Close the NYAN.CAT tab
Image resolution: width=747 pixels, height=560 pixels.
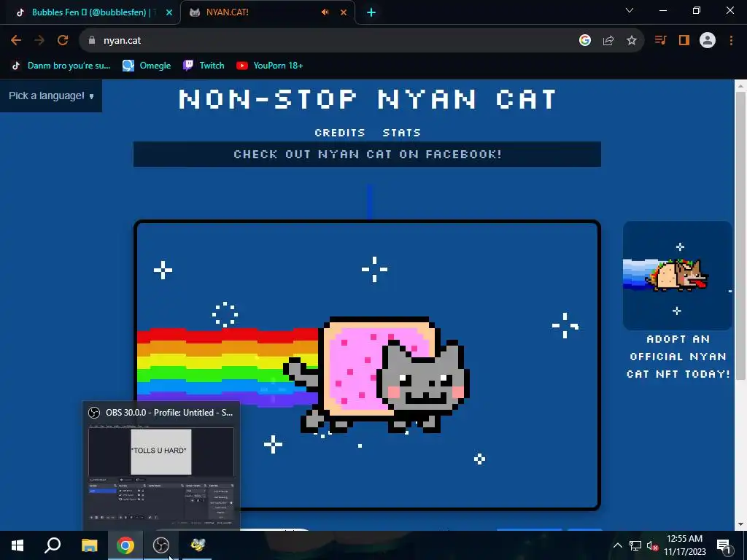coord(344,12)
